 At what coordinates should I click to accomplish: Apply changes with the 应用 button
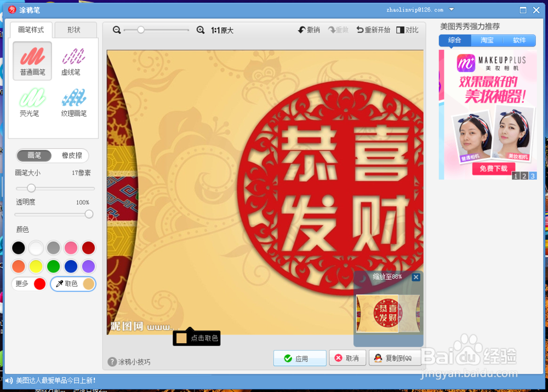tap(300, 358)
